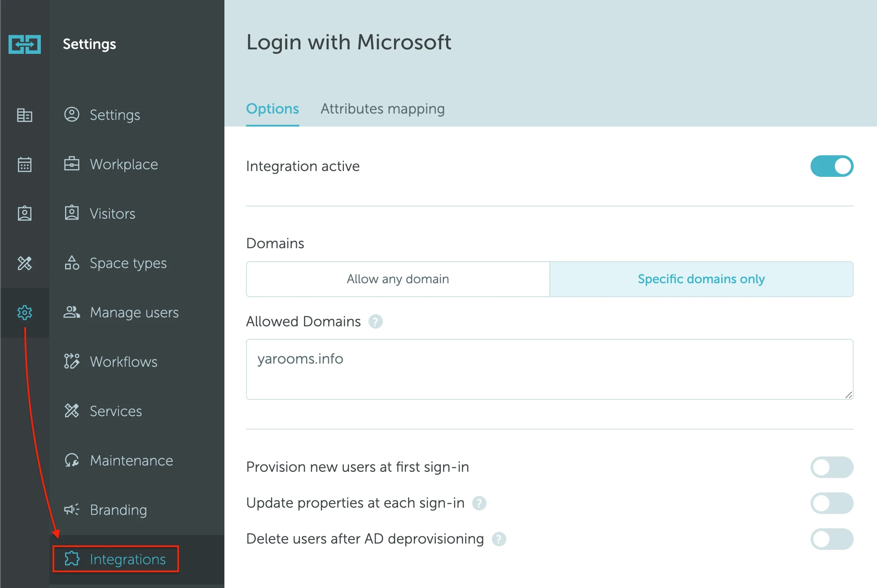
Task: Click the Integrations puzzle piece icon
Action: [x=72, y=559]
